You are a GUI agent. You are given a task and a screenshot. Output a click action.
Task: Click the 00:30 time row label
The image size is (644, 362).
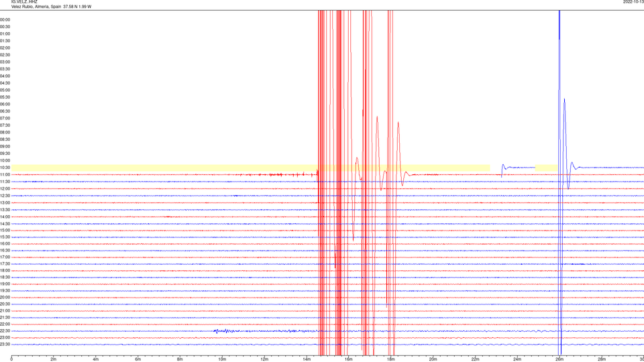point(5,27)
